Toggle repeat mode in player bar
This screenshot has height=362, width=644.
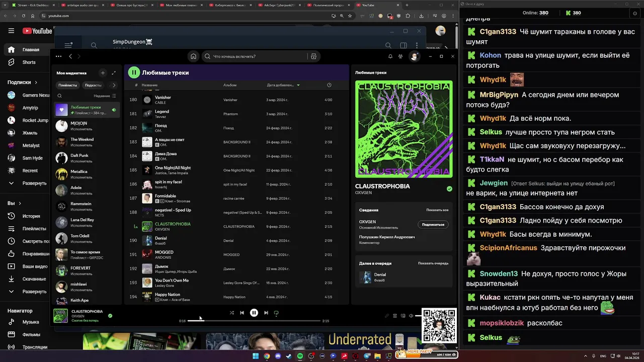click(276, 313)
